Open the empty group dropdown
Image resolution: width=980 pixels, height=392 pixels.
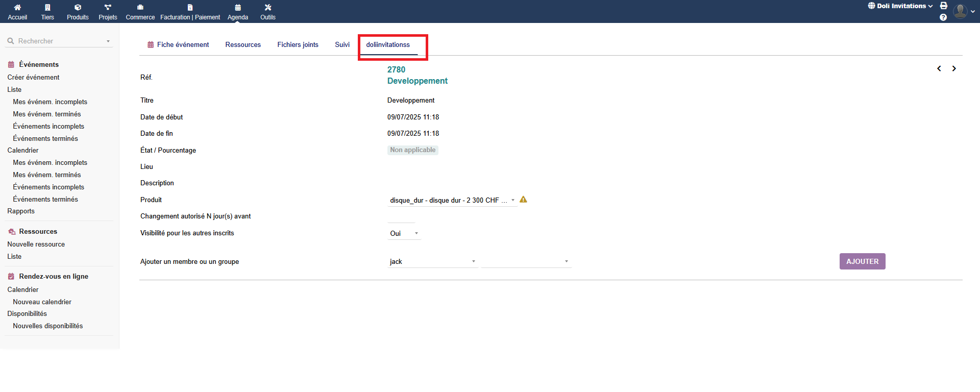[526, 261]
